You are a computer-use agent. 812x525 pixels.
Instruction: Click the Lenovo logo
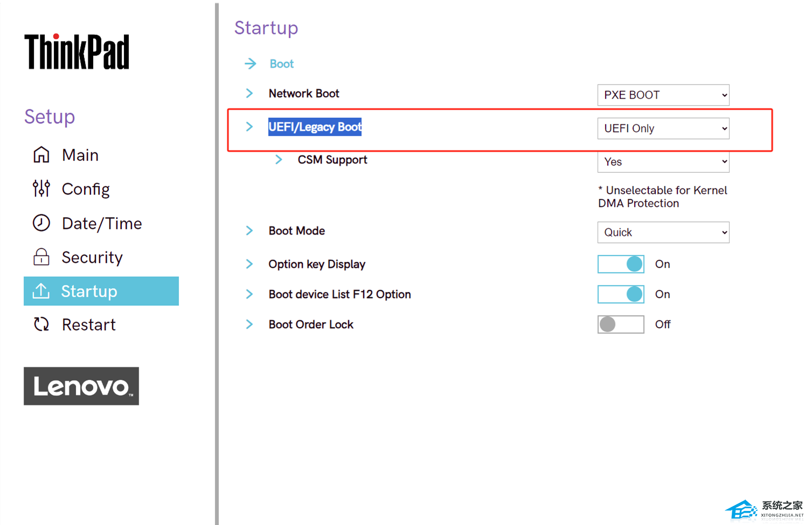pos(81,386)
